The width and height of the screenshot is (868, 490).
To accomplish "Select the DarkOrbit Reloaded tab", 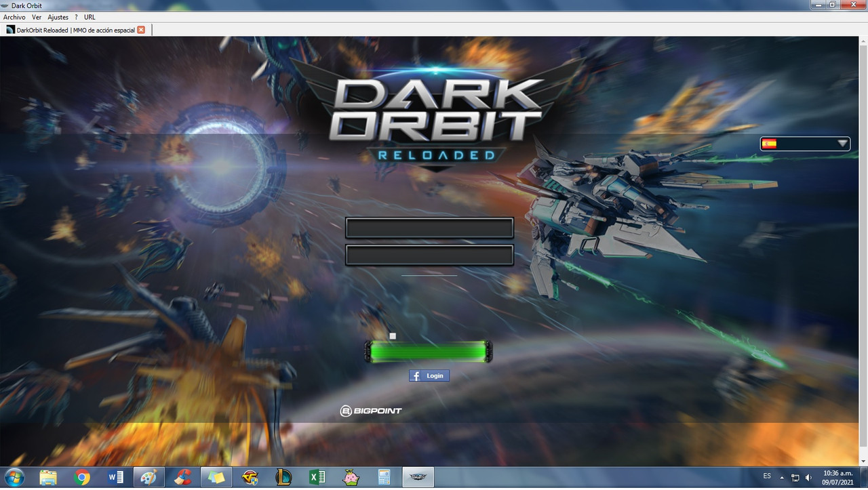I will click(x=75, y=30).
